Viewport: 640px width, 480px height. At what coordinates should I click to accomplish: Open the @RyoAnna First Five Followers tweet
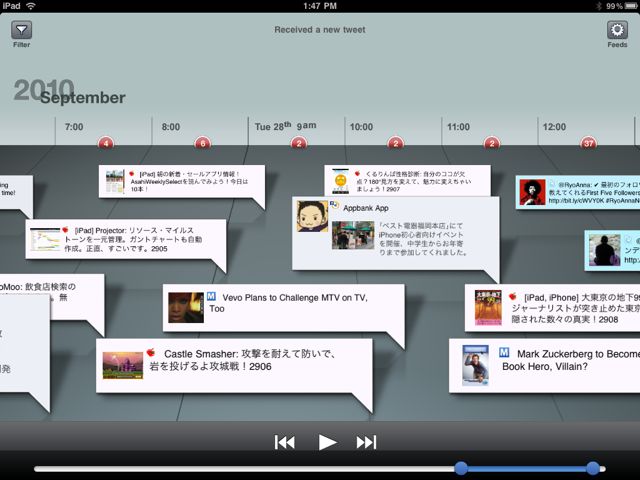pos(578,192)
